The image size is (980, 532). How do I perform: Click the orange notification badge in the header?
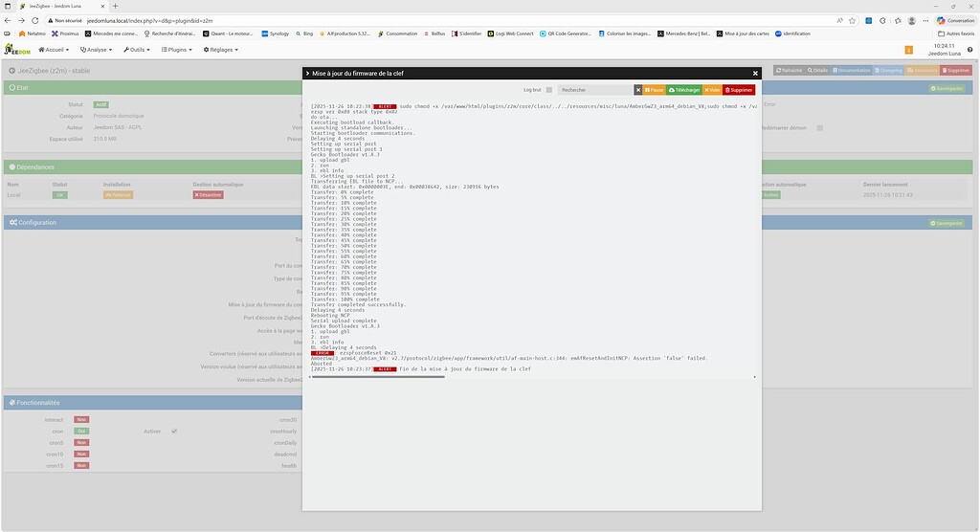(x=909, y=50)
